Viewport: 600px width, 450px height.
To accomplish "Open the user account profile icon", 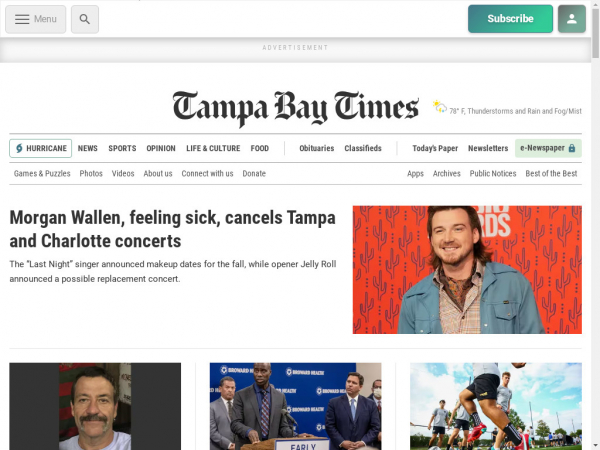I will (x=572, y=19).
